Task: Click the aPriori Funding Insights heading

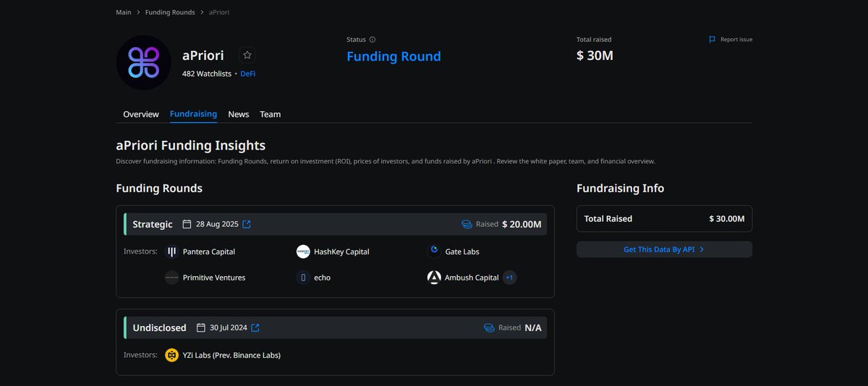Action: (x=191, y=145)
